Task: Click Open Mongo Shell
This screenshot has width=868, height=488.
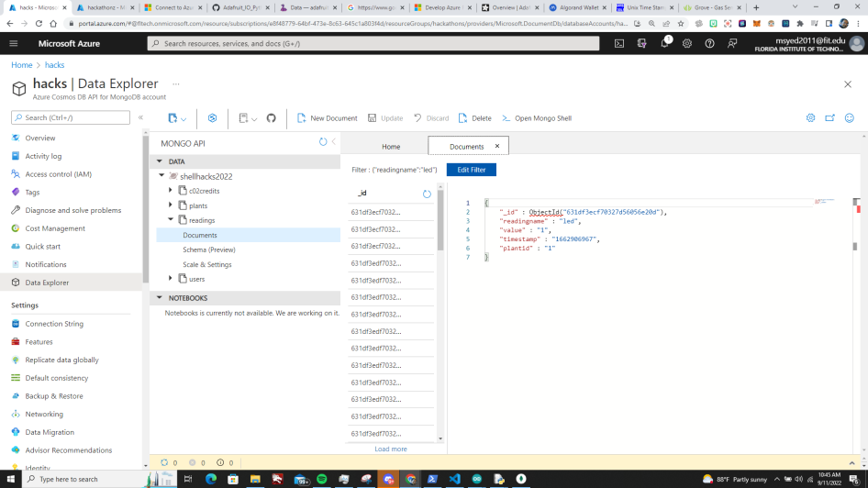Action: coord(537,117)
